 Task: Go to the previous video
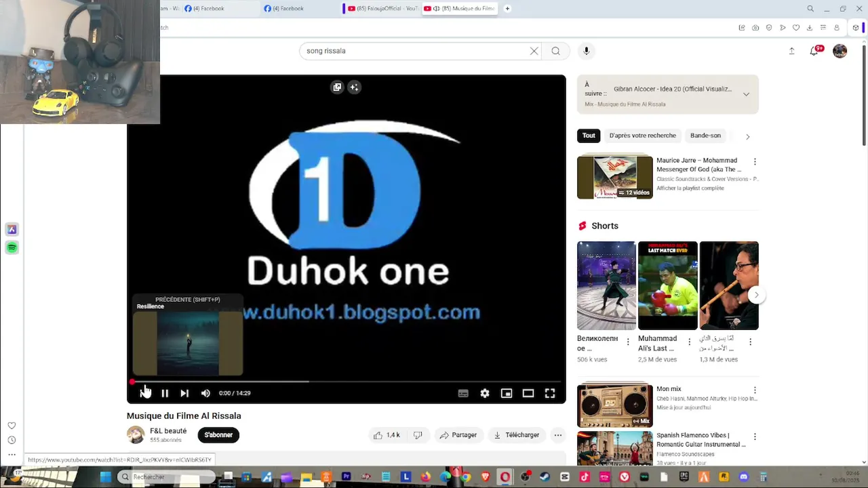tap(144, 393)
